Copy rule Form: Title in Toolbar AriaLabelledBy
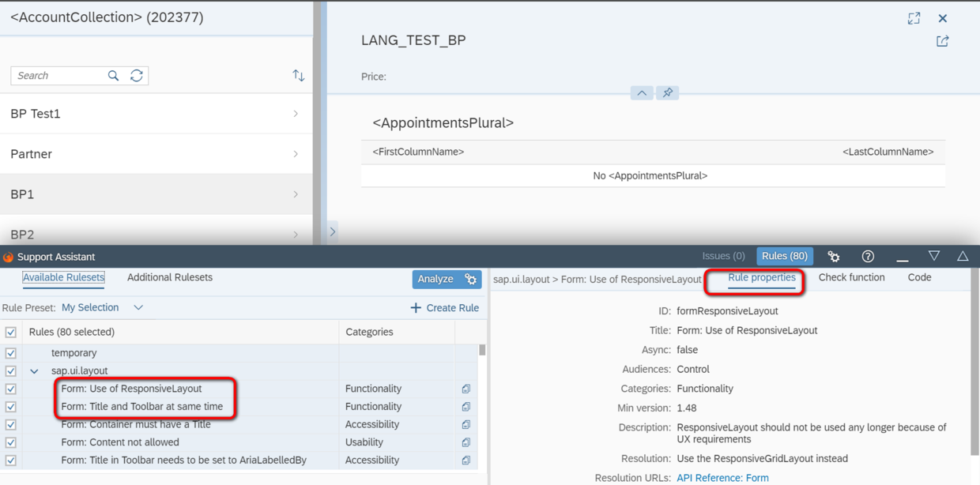The image size is (980, 485). coord(466,461)
